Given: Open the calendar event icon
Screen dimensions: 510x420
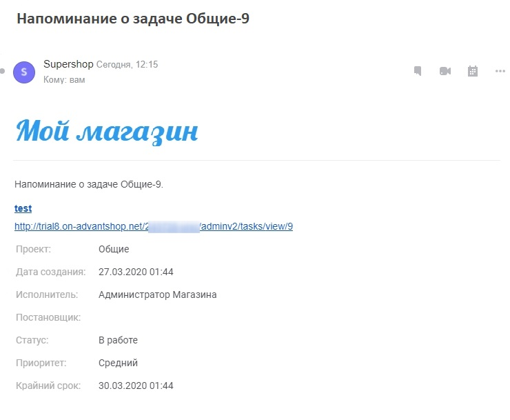Looking at the screenshot, I should click(473, 71).
